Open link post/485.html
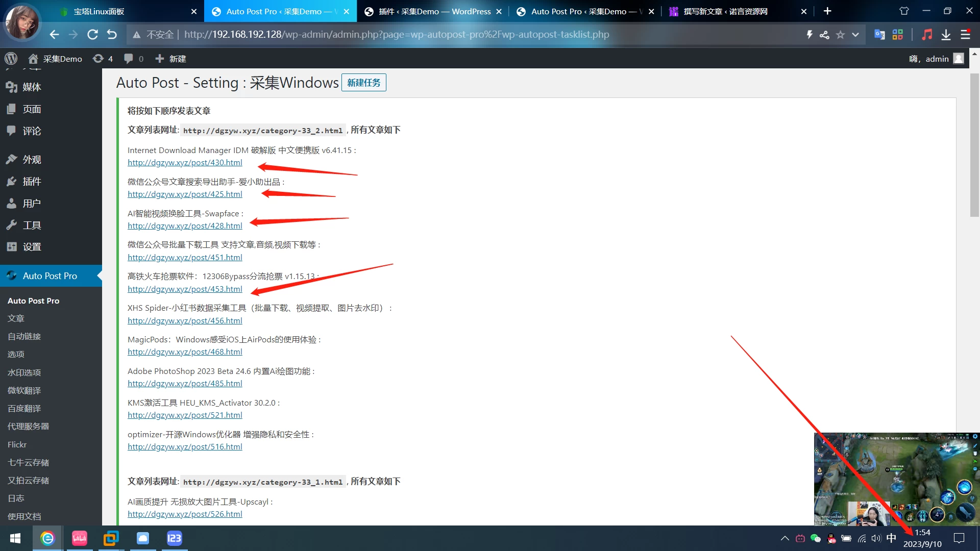Image resolution: width=980 pixels, height=551 pixels. 185,384
